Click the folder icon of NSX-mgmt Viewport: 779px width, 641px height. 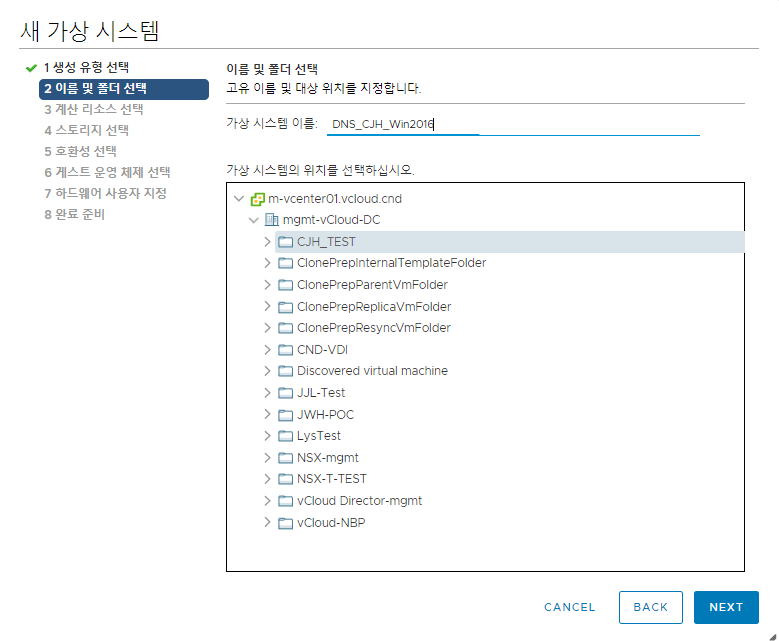[x=285, y=458]
